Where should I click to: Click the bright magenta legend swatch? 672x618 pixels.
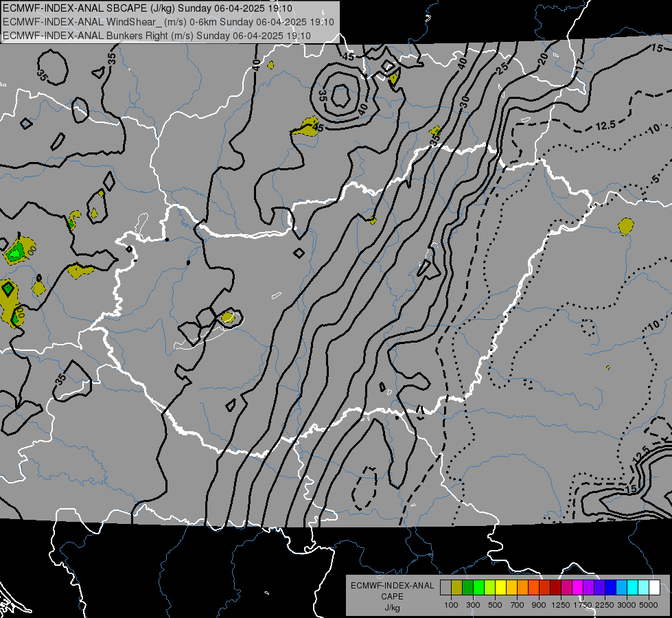point(578,587)
